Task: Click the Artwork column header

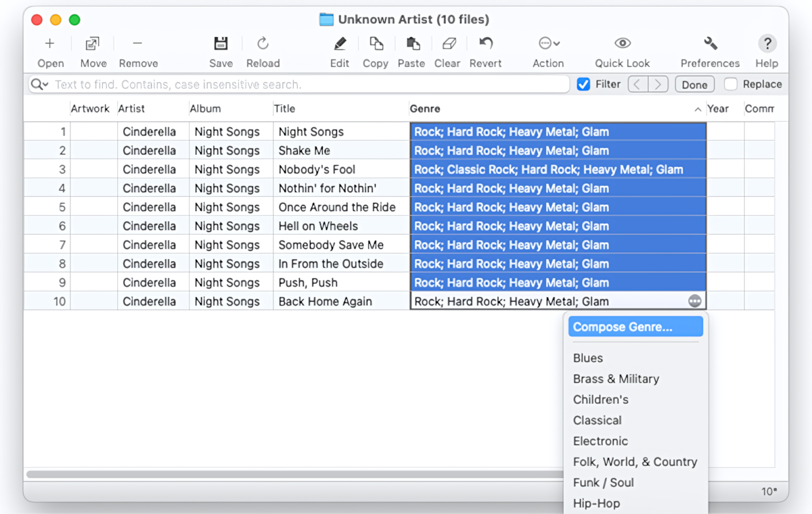Action: coord(92,108)
